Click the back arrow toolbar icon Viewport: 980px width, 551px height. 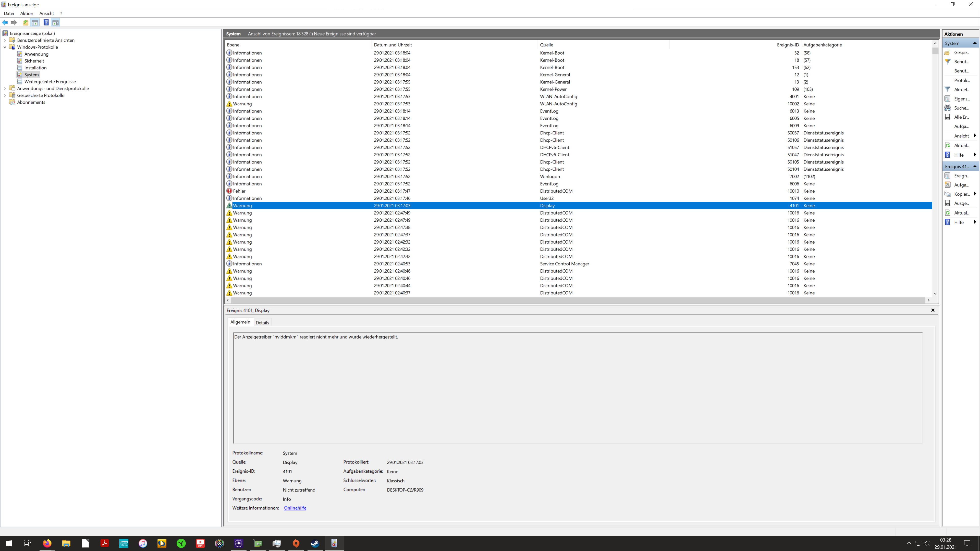pyautogui.click(x=5, y=22)
